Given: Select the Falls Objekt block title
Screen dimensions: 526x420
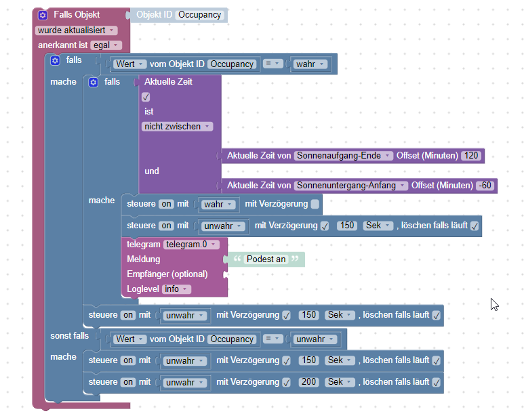Looking at the screenshot, I should click(77, 15).
